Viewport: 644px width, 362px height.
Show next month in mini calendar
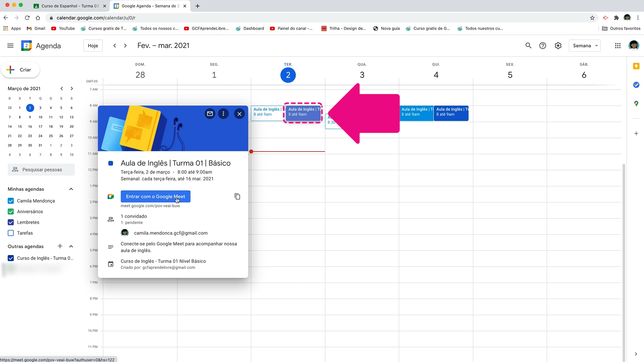coord(71,88)
